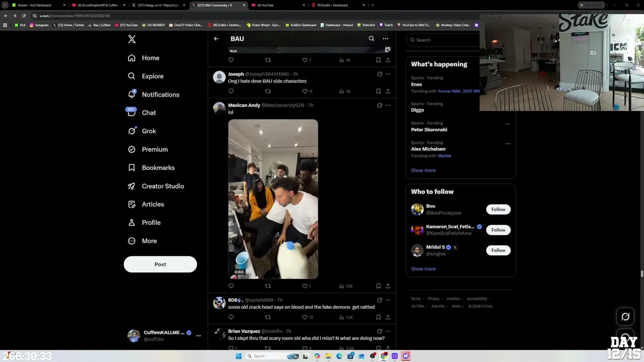The image size is (644, 362).
Task: Like Mexican Andy's post with 1 like
Action: 306,286
